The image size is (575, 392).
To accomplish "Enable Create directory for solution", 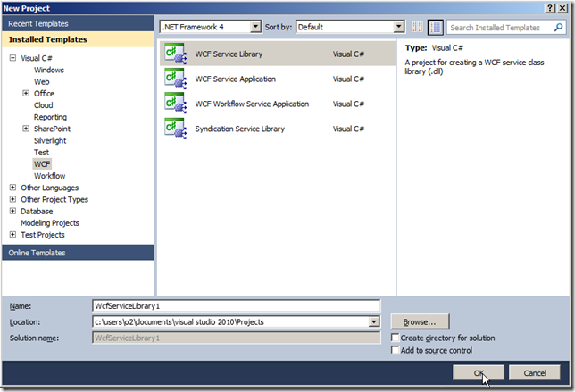I will (x=395, y=338).
